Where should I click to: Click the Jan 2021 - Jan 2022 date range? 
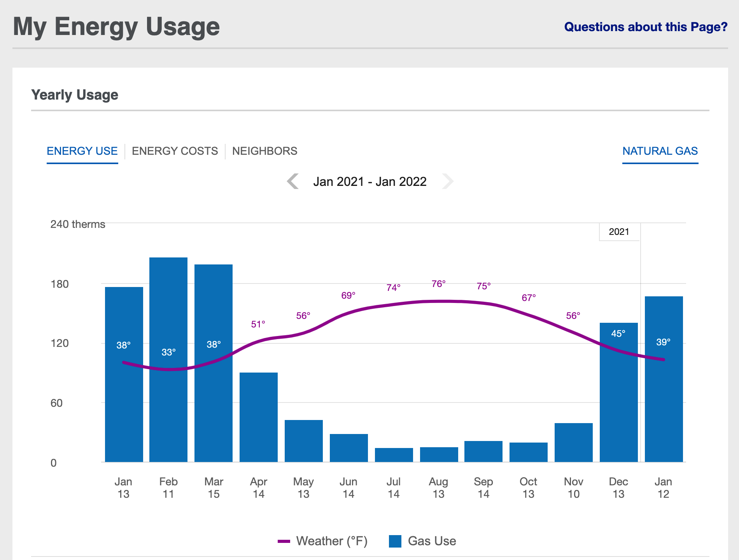click(x=370, y=182)
